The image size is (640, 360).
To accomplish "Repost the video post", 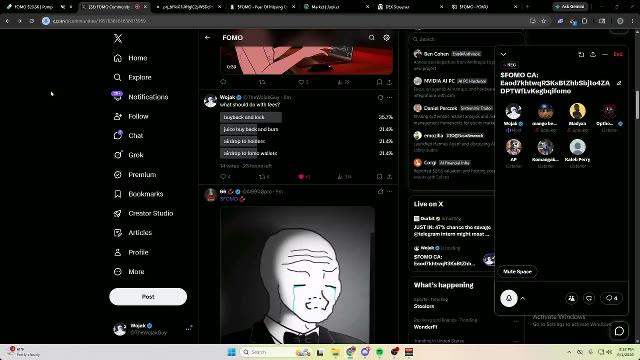I will point(262,82).
